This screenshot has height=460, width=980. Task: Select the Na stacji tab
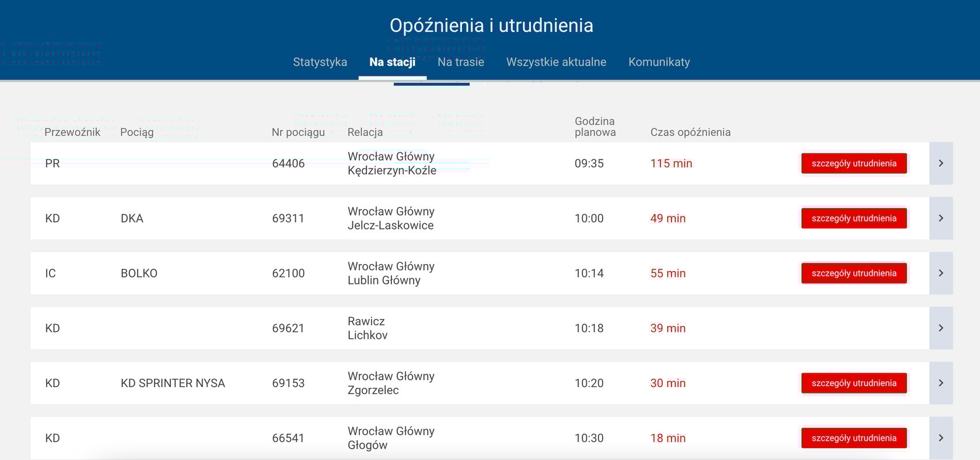point(393,62)
